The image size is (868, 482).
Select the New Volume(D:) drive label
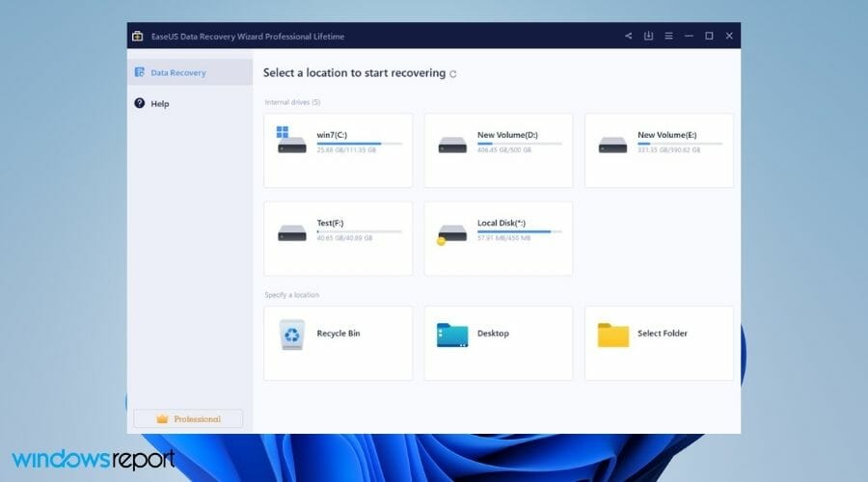point(507,134)
